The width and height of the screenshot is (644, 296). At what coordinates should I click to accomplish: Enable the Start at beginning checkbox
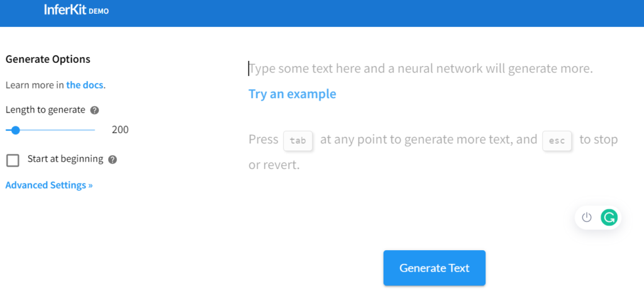pyautogui.click(x=13, y=160)
